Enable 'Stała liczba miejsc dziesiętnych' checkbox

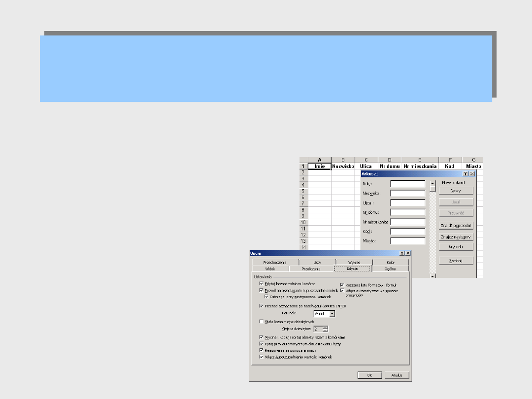click(261, 322)
